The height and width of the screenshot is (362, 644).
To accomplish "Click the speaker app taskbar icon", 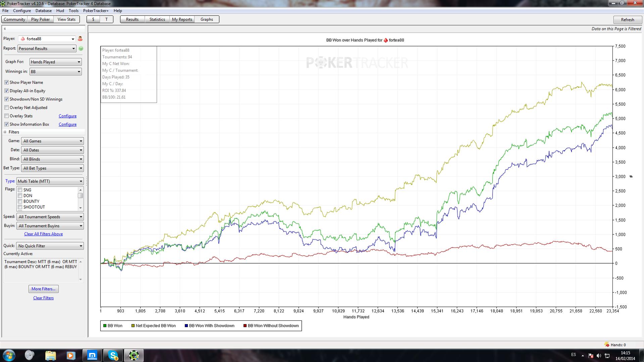I will tap(30, 355).
